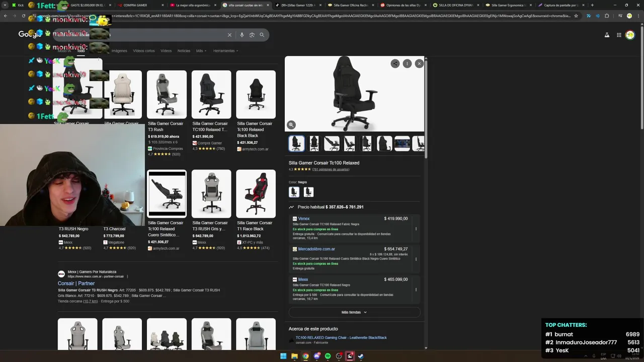Image resolution: width=644 pixels, height=362 pixels.
Task: Clear the Google search box text
Action: [229, 35]
